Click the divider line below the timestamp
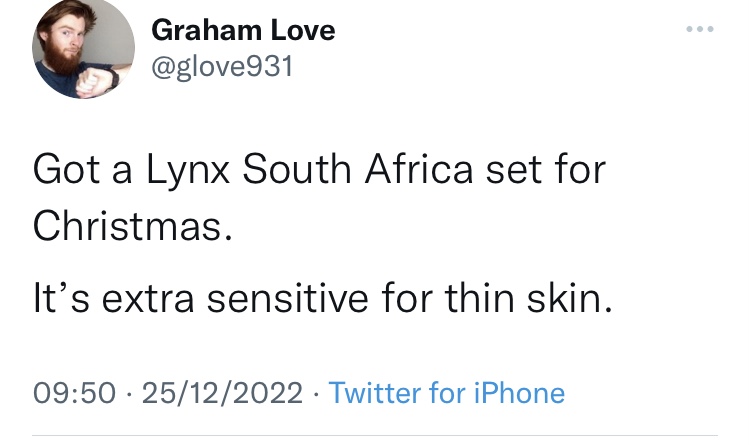 375,435
